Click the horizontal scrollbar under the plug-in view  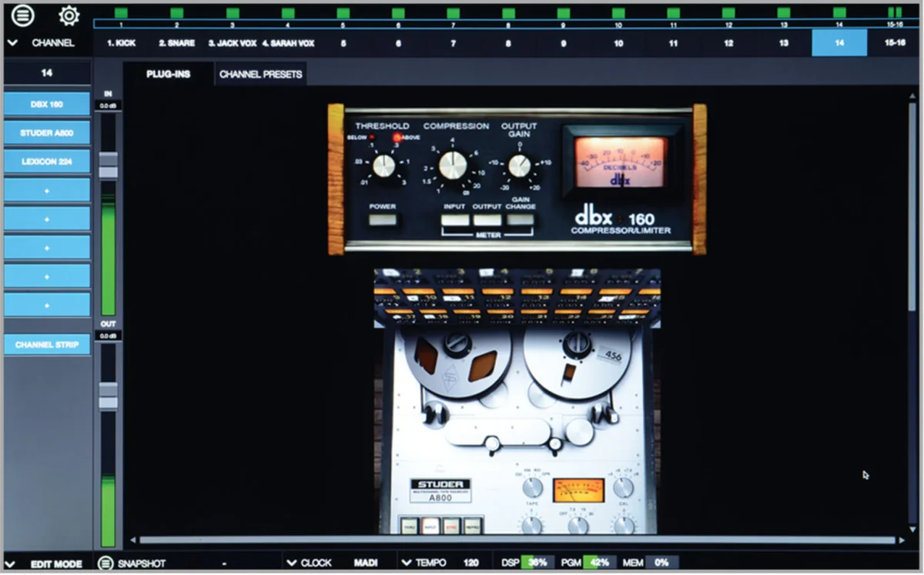coord(516,540)
